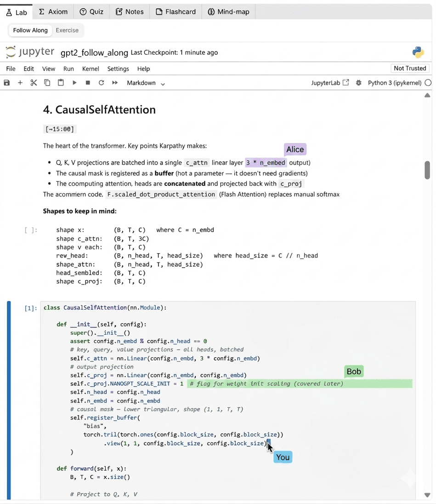This screenshot has height=504, width=436.
Task: Open in JupyterLab external link
Action: point(330,83)
